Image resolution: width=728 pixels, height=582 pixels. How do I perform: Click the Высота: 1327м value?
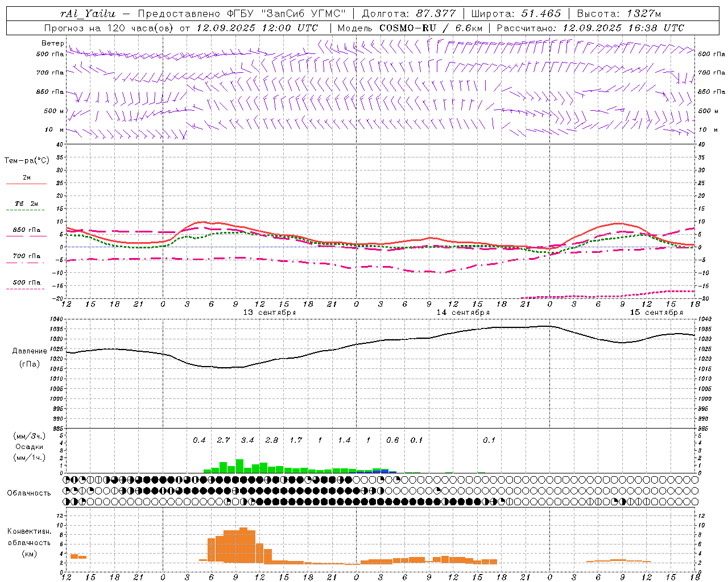click(619, 14)
